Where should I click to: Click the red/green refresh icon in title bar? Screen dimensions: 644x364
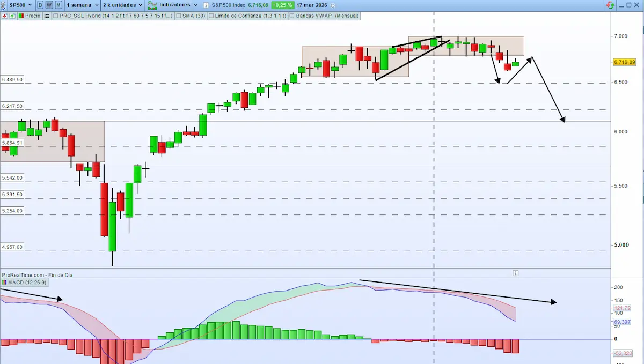611,5
